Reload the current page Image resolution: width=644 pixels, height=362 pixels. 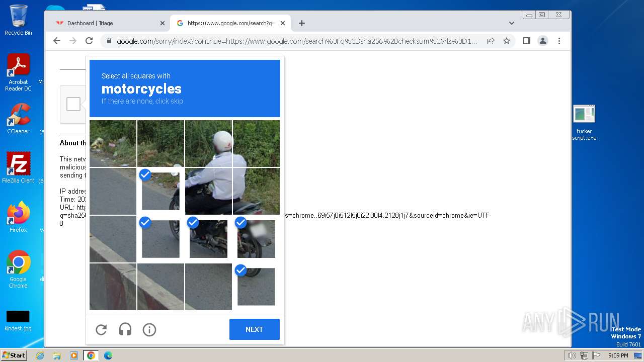tap(89, 41)
